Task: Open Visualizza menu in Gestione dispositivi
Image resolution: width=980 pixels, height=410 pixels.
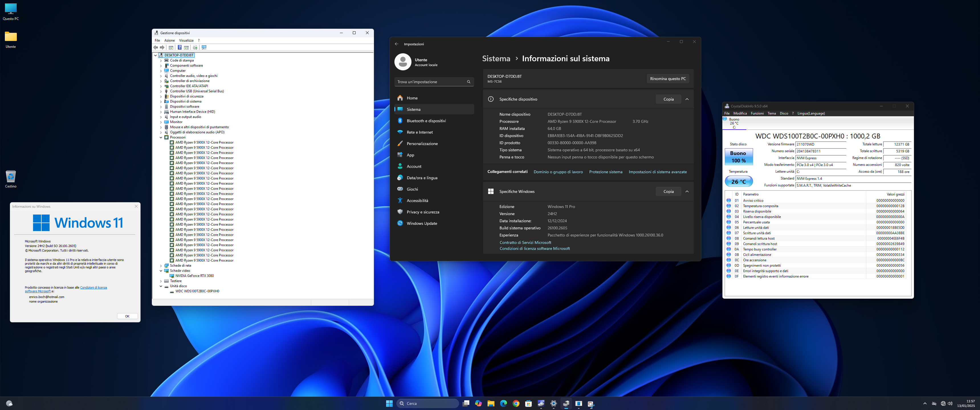Action: [x=186, y=40]
